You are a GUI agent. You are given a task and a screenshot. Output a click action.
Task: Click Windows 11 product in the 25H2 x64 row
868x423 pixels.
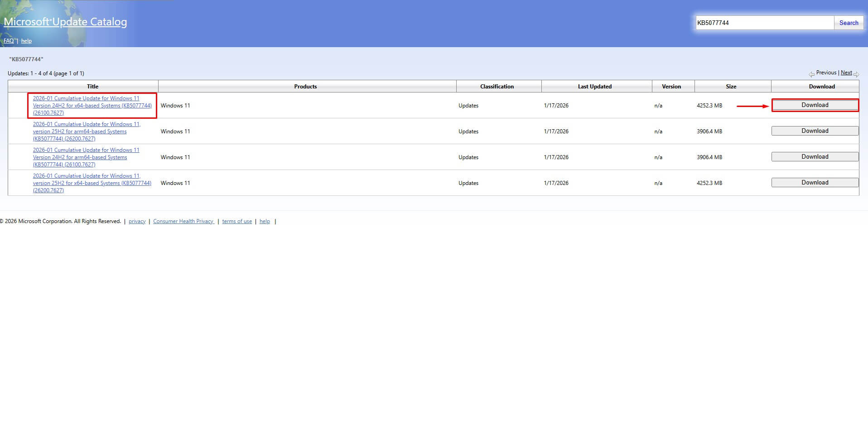(x=175, y=183)
